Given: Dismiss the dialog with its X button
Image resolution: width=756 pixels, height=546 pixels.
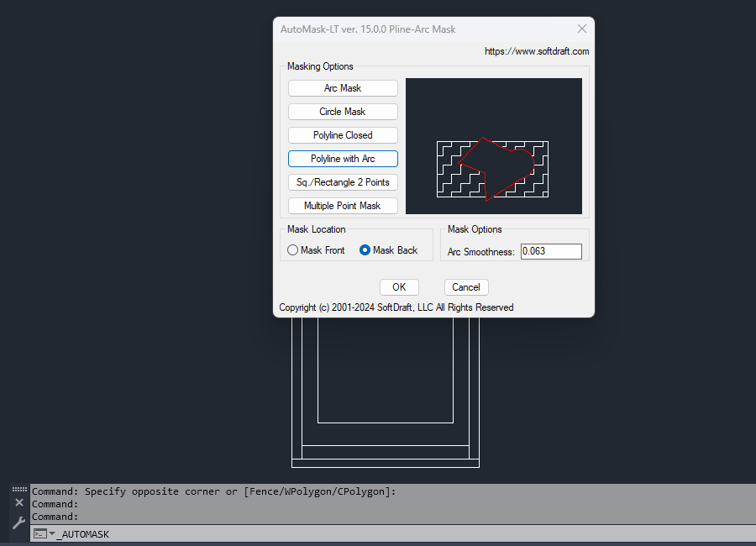Looking at the screenshot, I should pos(581,28).
